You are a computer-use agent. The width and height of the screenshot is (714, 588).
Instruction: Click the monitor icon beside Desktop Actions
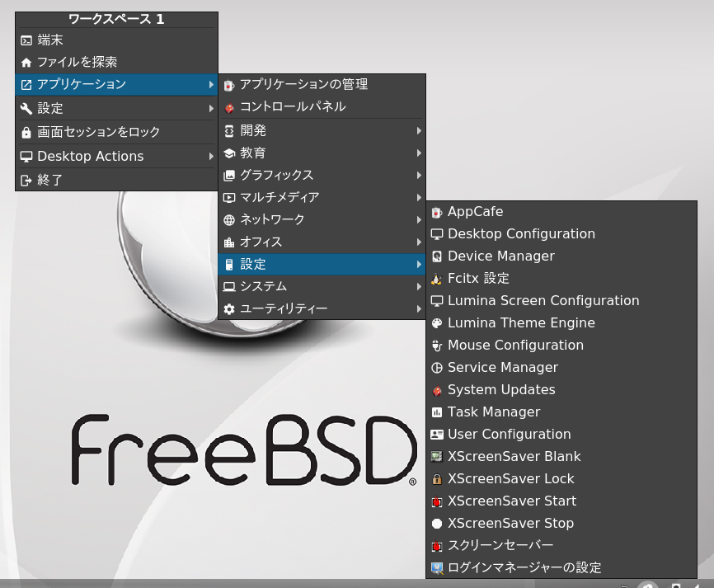[26, 157]
